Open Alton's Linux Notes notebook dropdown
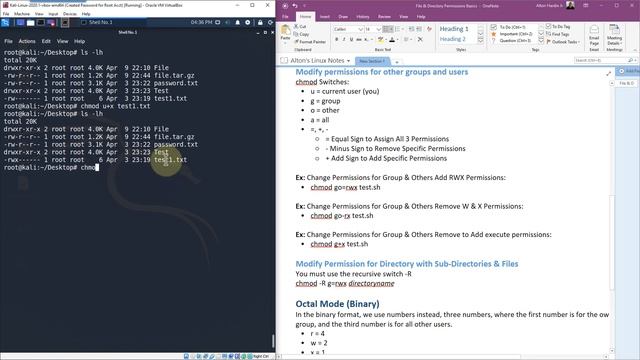 348,61
